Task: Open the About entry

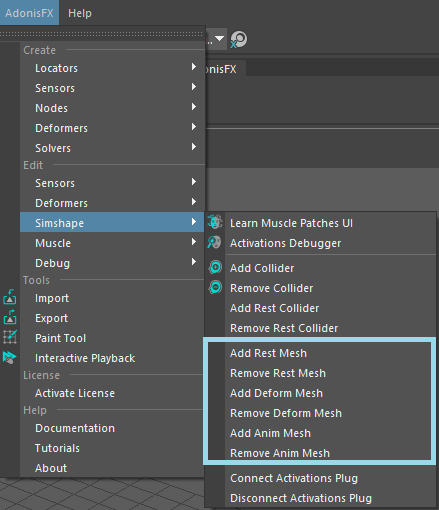Action: [x=112, y=468]
